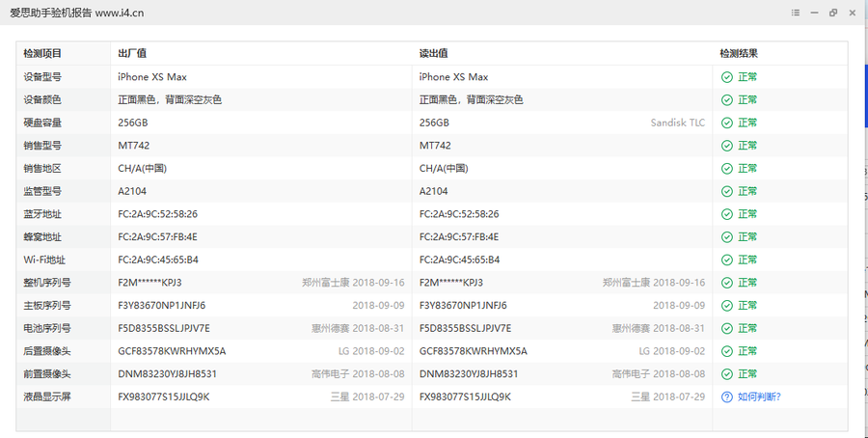
Task: Select the 电池序列号 row label
Action: coord(47,328)
